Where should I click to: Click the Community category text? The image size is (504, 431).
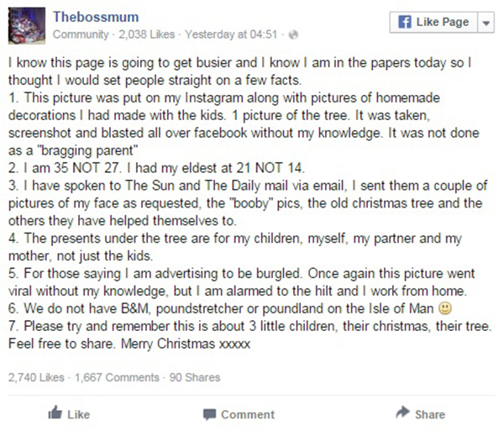coord(81,34)
